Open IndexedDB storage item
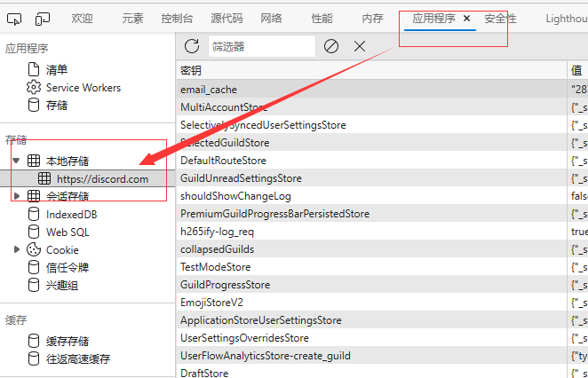 point(71,214)
